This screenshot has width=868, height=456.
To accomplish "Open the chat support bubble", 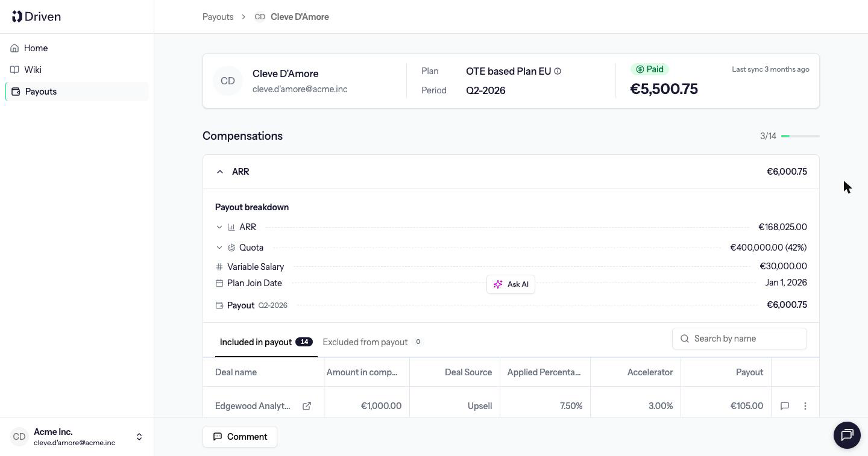I will point(847,435).
